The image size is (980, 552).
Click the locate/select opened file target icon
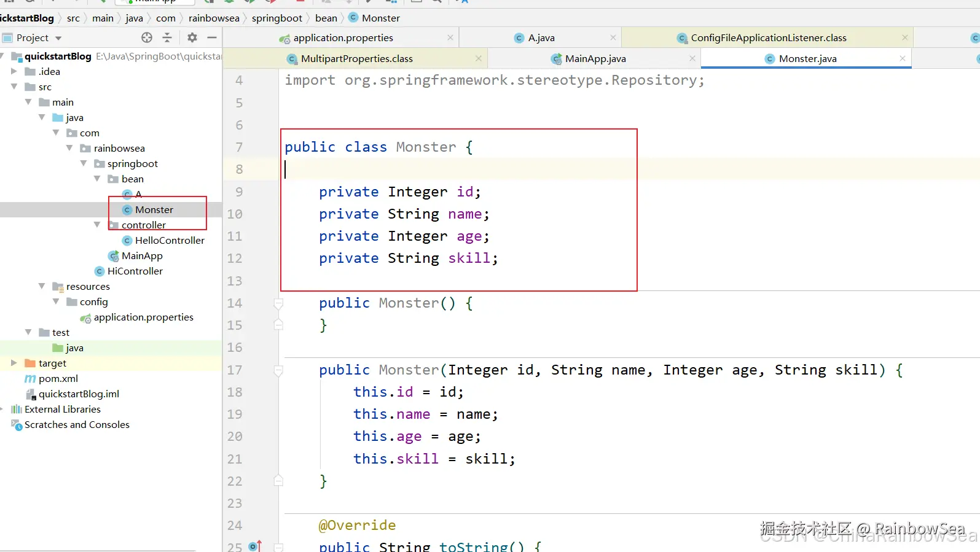click(147, 37)
